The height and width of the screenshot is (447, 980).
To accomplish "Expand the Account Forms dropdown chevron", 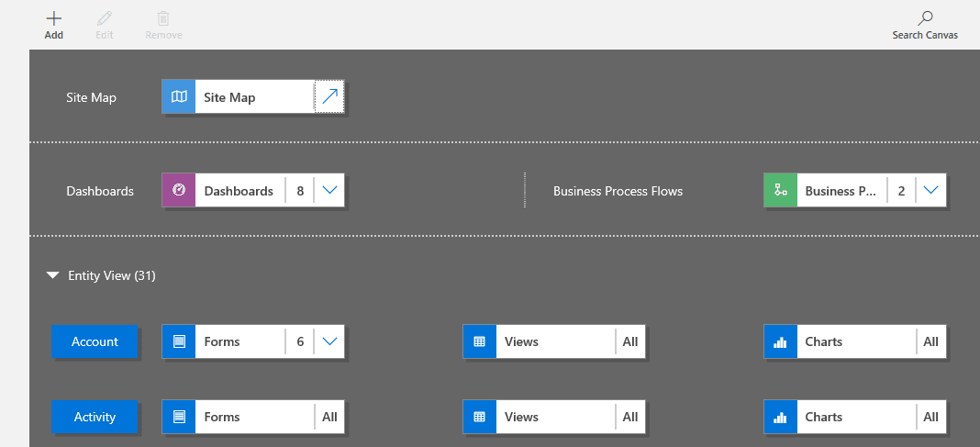I will click(x=330, y=341).
